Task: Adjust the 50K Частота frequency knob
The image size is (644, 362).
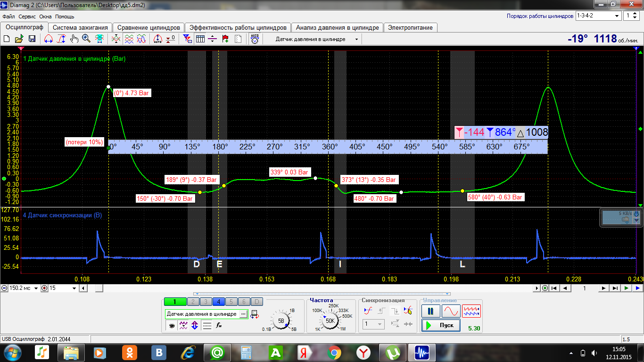Action: (330, 321)
